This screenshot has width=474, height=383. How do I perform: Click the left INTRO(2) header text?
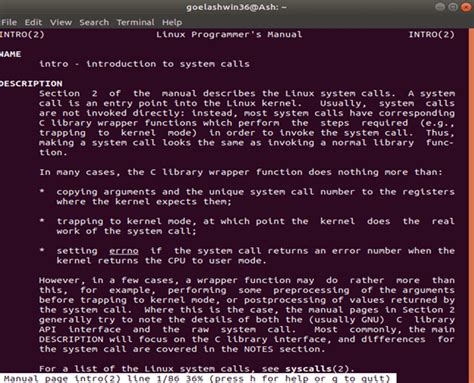point(22,35)
